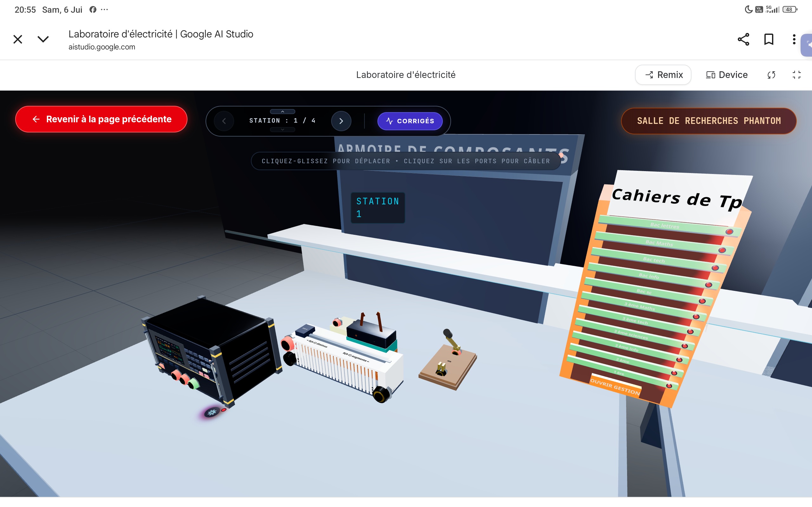Click the reload app icon beside Device
Screen dimensions: 812x507
(x=771, y=75)
